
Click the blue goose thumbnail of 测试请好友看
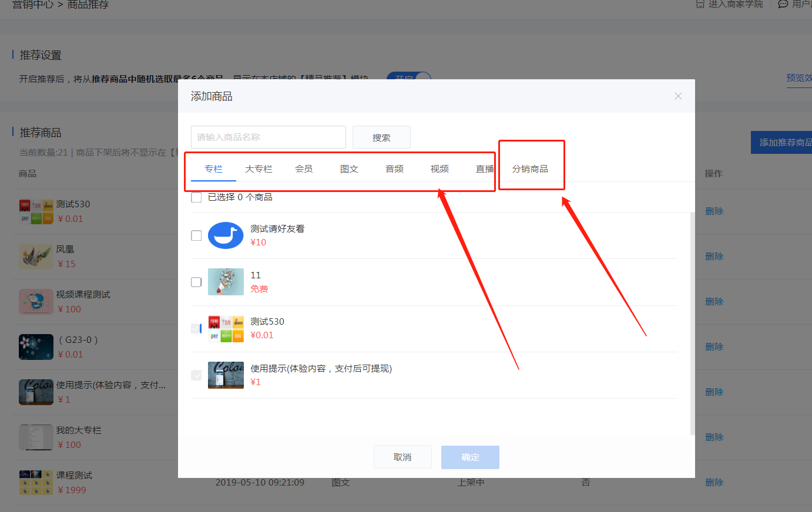226,235
